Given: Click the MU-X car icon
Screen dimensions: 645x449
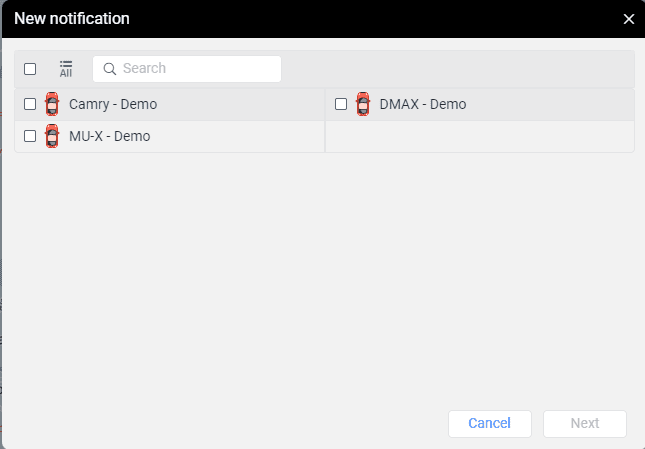Looking at the screenshot, I should point(52,136).
